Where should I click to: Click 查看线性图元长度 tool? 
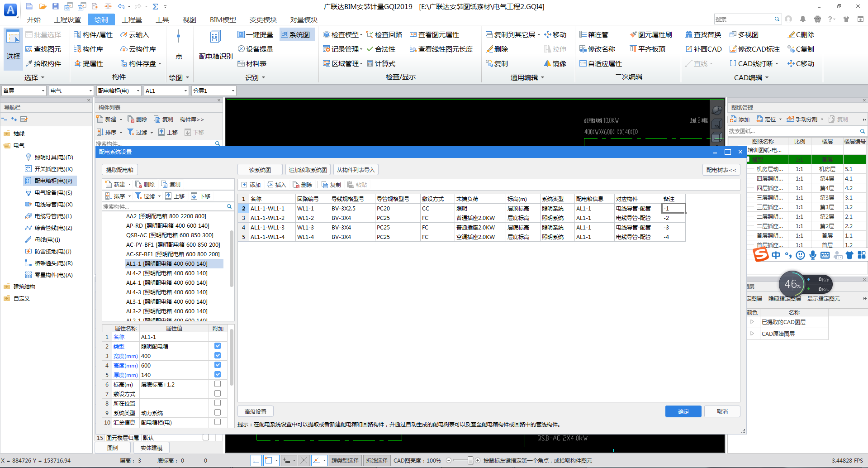coord(441,49)
